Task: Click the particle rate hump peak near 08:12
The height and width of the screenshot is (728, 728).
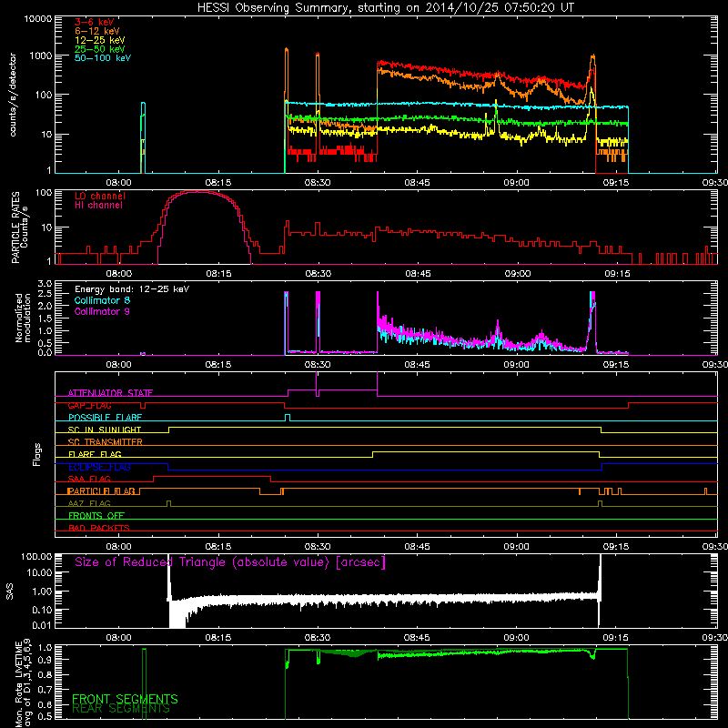Action: tap(199, 192)
